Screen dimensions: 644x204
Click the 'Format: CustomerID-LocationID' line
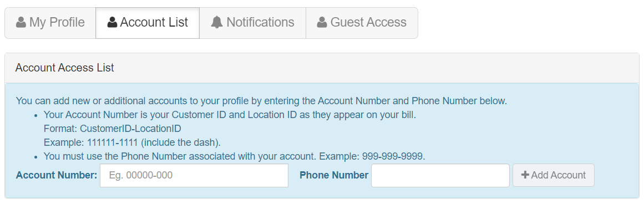113,129
